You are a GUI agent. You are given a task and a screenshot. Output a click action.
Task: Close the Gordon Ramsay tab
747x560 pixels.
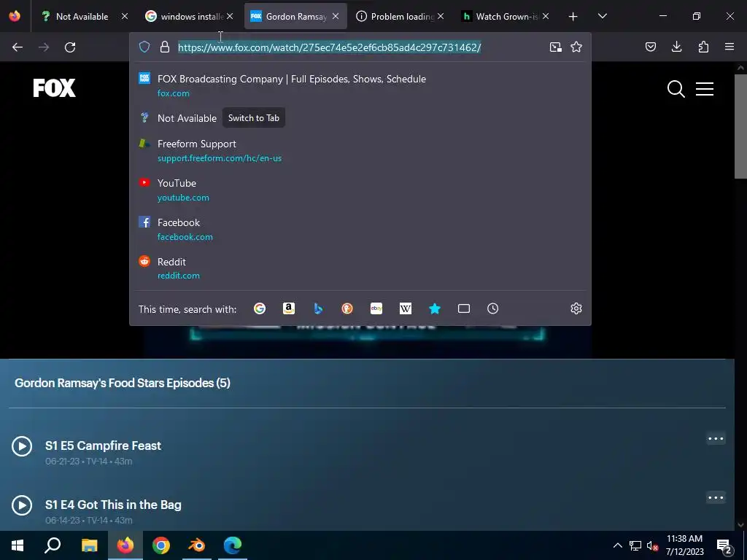point(336,16)
